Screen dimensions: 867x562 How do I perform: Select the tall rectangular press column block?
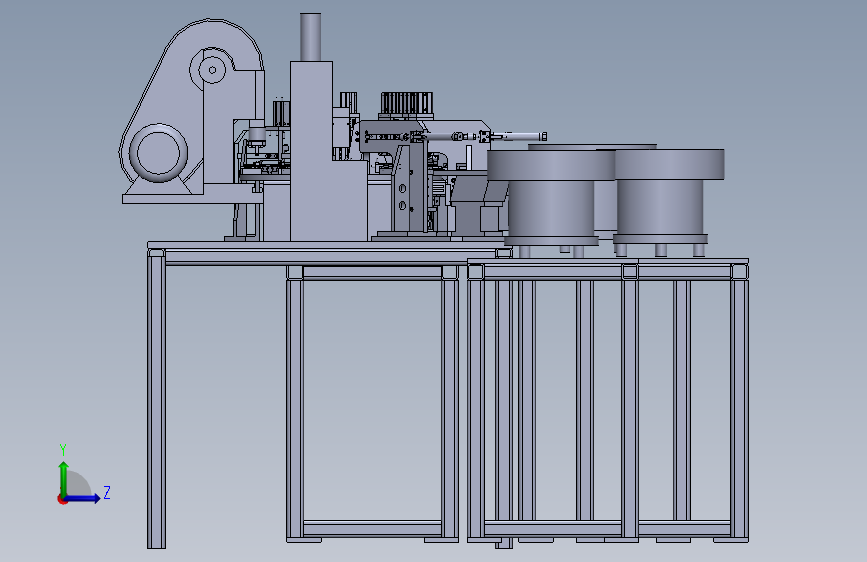pos(311,150)
